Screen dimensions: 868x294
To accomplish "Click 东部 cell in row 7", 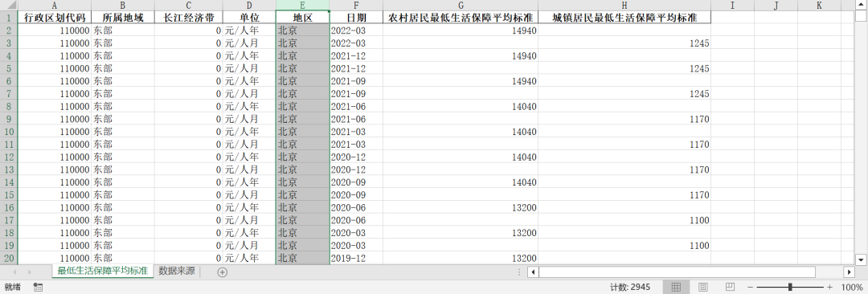I will pos(122,93).
